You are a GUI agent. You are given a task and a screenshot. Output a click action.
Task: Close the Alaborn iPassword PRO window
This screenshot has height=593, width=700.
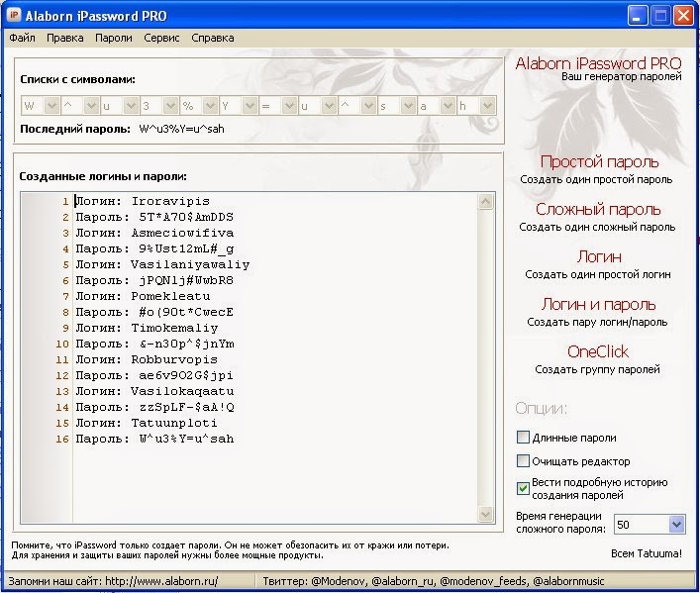tap(683, 16)
